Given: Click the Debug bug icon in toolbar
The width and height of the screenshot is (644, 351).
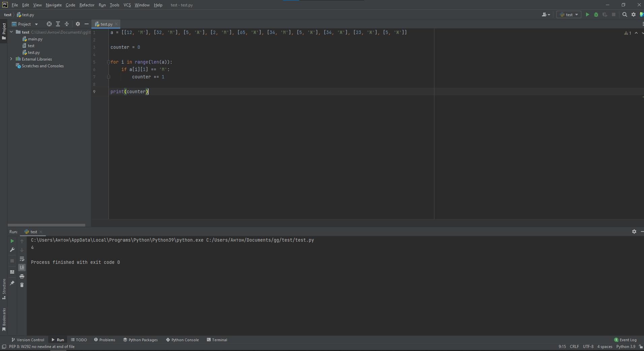Looking at the screenshot, I should click(x=596, y=15).
